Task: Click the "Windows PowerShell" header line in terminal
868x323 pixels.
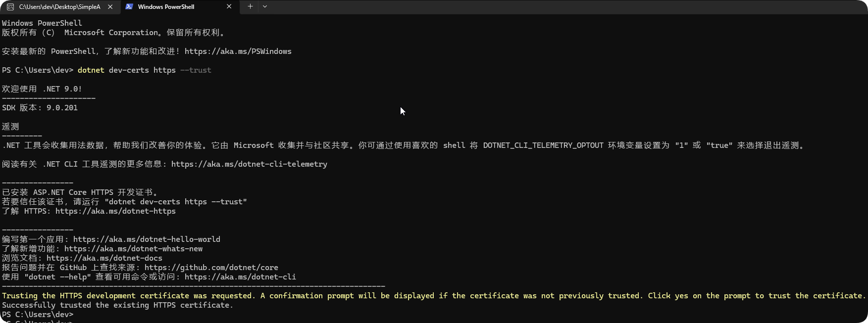Action: (42, 23)
